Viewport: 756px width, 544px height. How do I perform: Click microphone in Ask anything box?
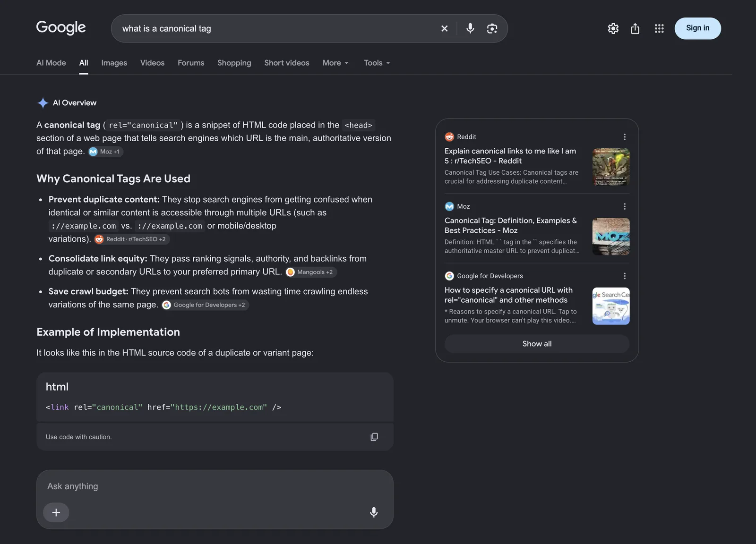click(374, 512)
